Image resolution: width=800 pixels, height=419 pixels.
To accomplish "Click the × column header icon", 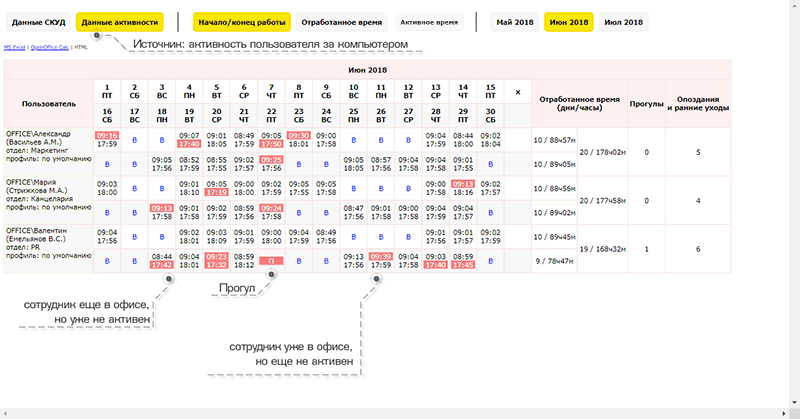I will [518, 92].
